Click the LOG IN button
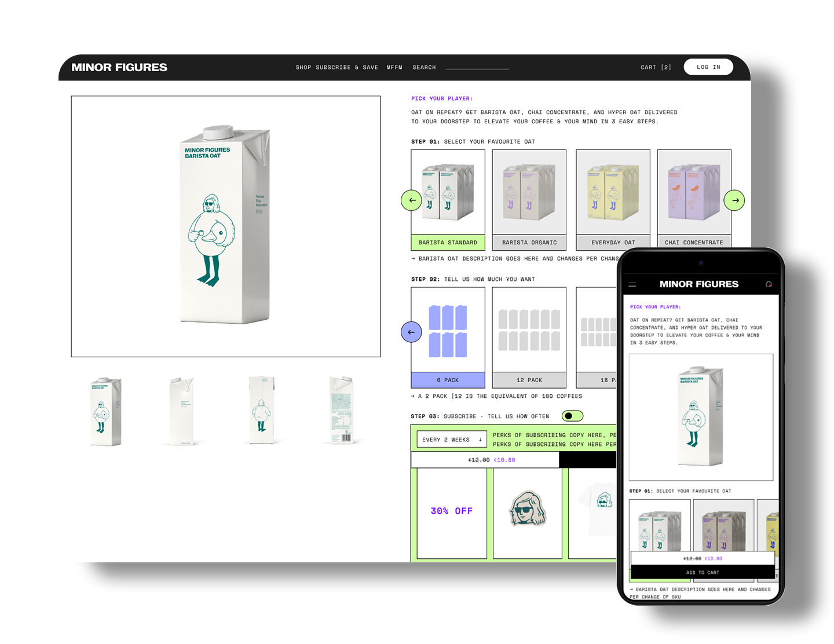Screen dimensions: 834x644 pyautogui.click(x=708, y=67)
